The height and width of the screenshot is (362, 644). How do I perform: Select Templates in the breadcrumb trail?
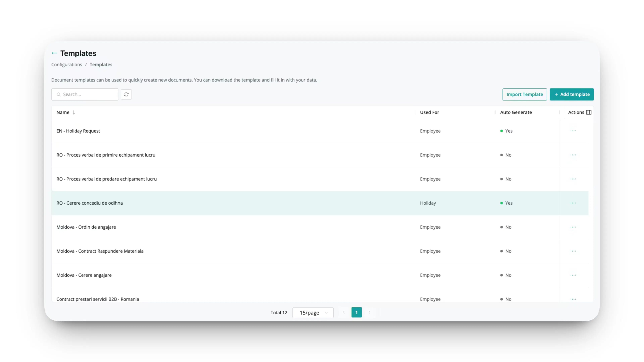pos(101,65)
